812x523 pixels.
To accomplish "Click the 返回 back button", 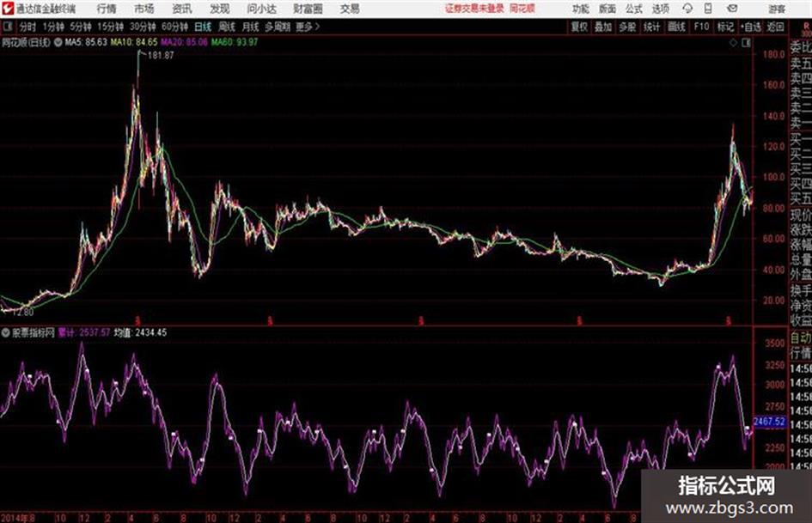I will pos(775,27).
